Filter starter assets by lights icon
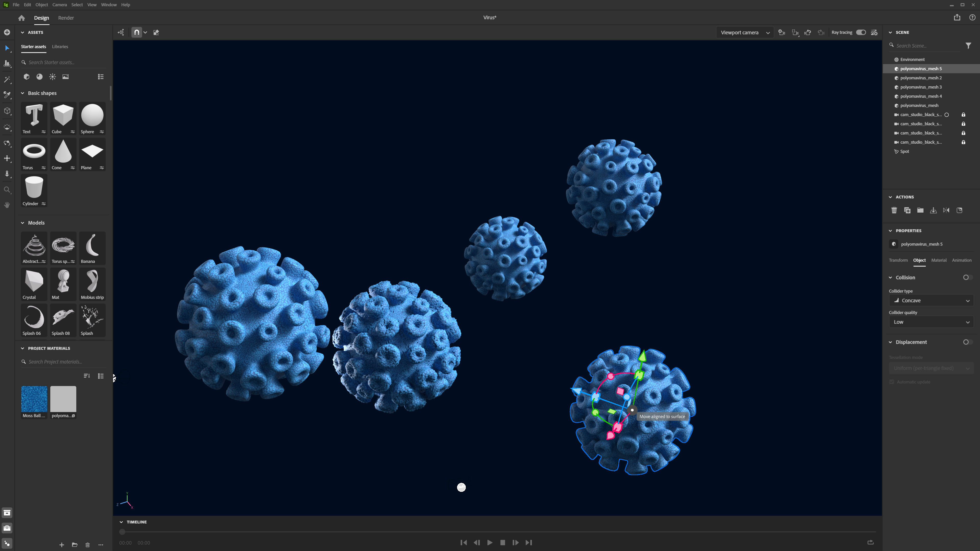Screen dimensions: 980x551 click(x=53, y=77)
